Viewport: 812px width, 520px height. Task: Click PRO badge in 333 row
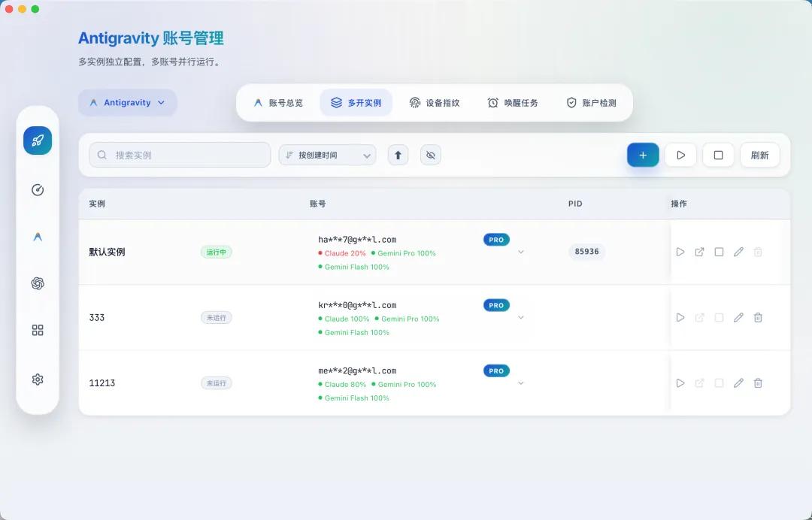497,305
